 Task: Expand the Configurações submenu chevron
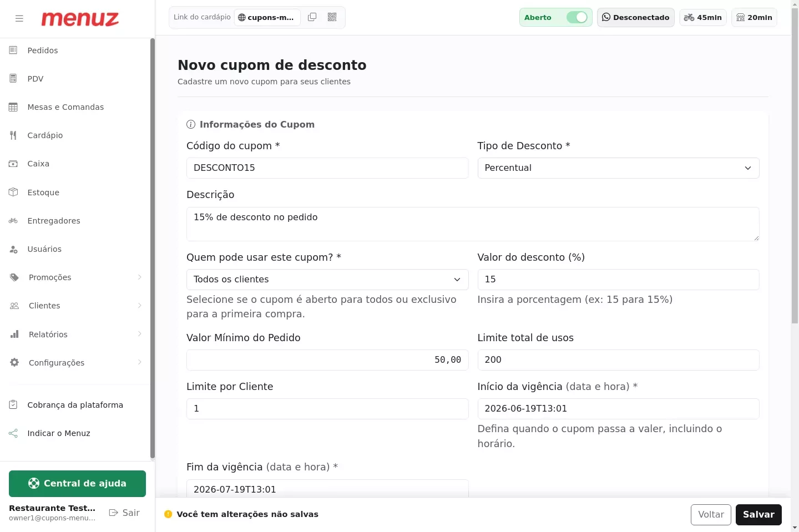(140, 362)
